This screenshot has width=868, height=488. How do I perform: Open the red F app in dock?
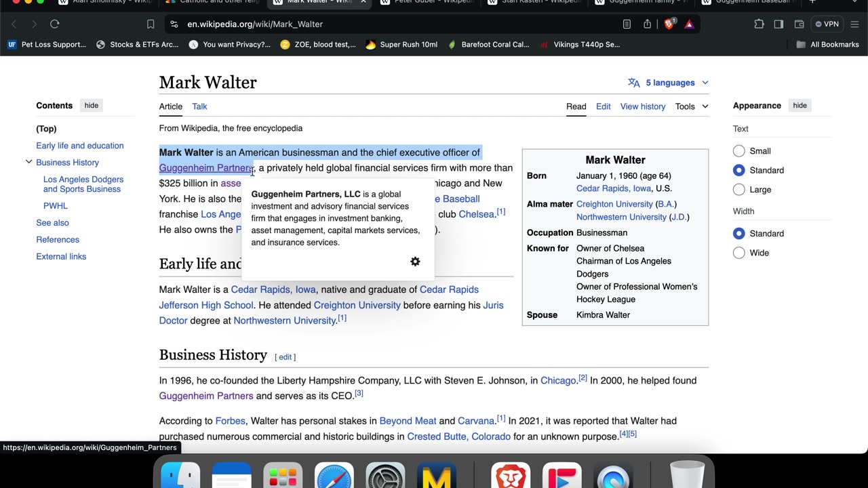pyautogui.click(x=562, y=476)
